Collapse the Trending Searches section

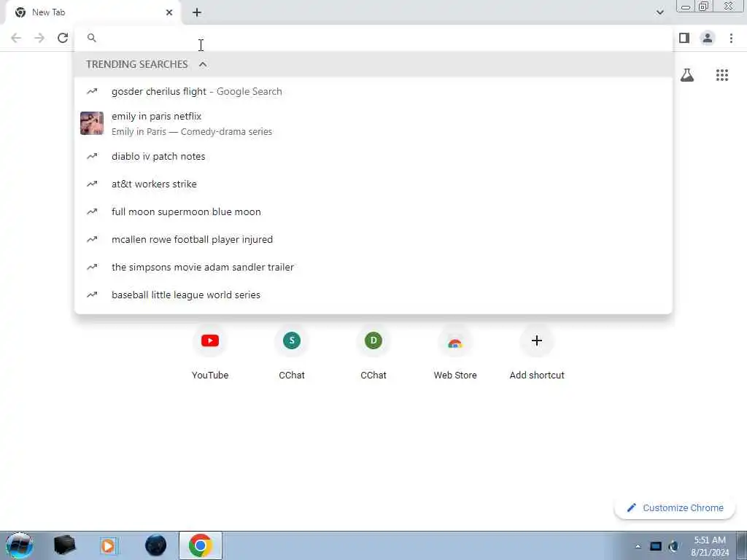[203, 64]
